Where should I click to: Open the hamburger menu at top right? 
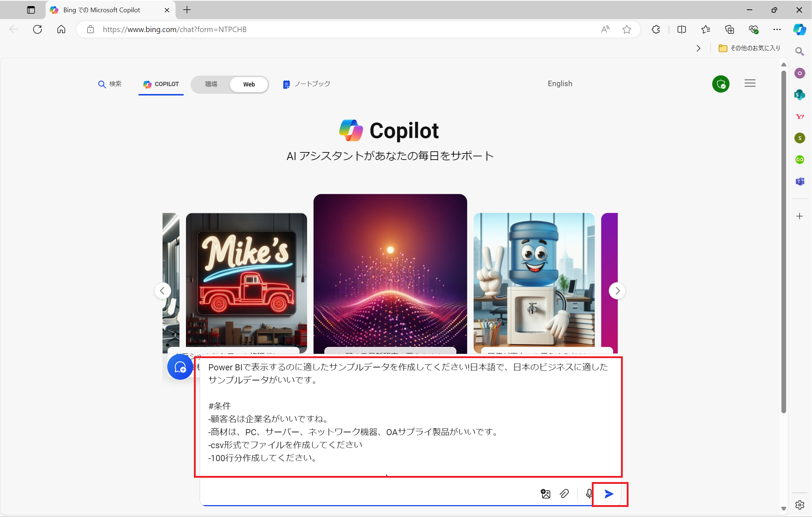[x=750, y=83]
